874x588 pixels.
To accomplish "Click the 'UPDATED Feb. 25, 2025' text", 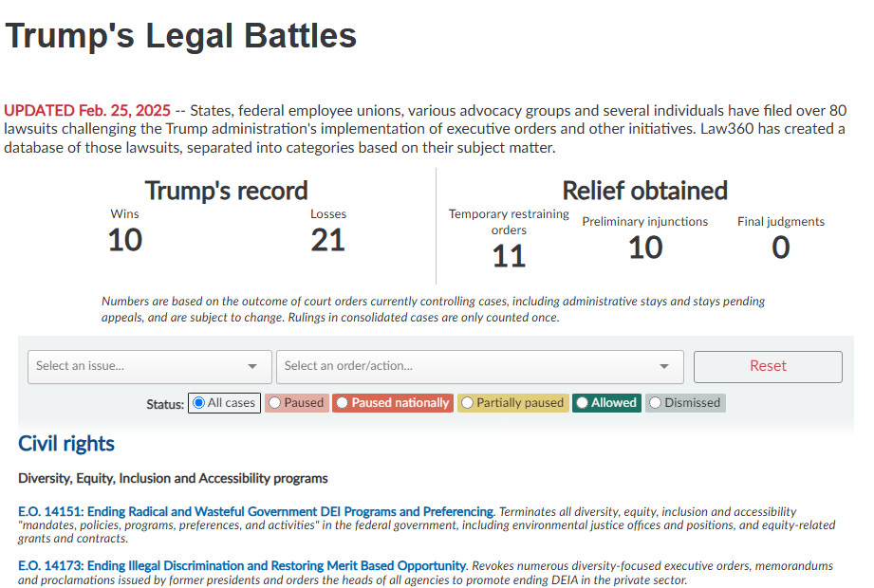I will tap(87, 110).
